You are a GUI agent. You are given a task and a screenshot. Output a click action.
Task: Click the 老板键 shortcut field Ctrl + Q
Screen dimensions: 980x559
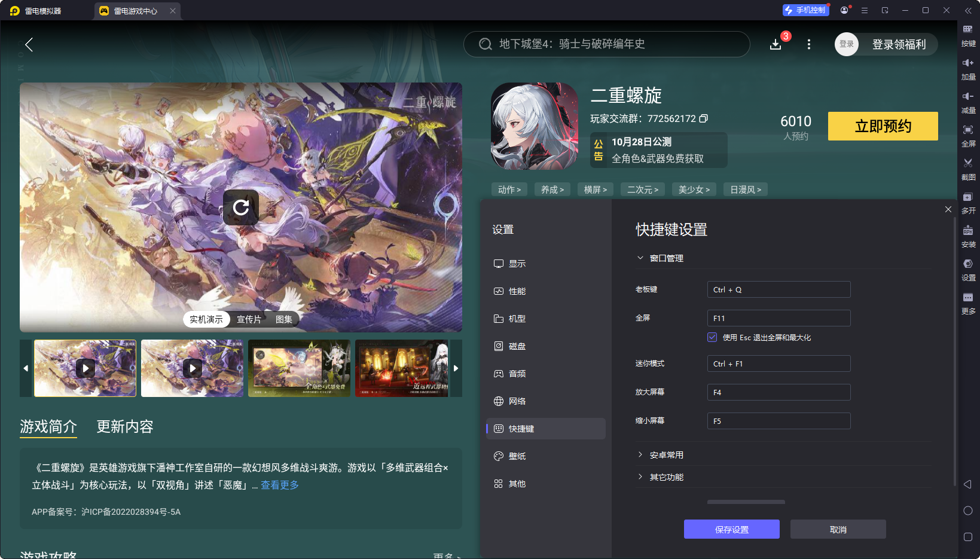778,289
